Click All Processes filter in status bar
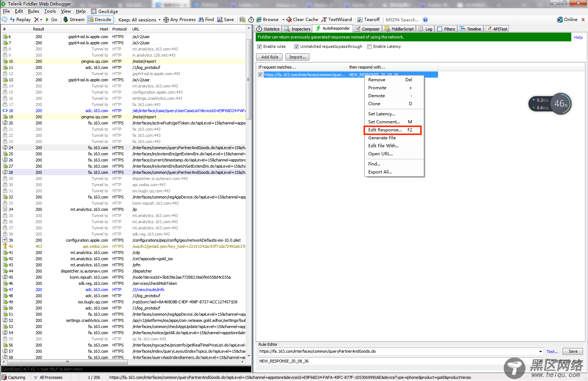This screenshot has height=381, width=588. coord(48,377)
